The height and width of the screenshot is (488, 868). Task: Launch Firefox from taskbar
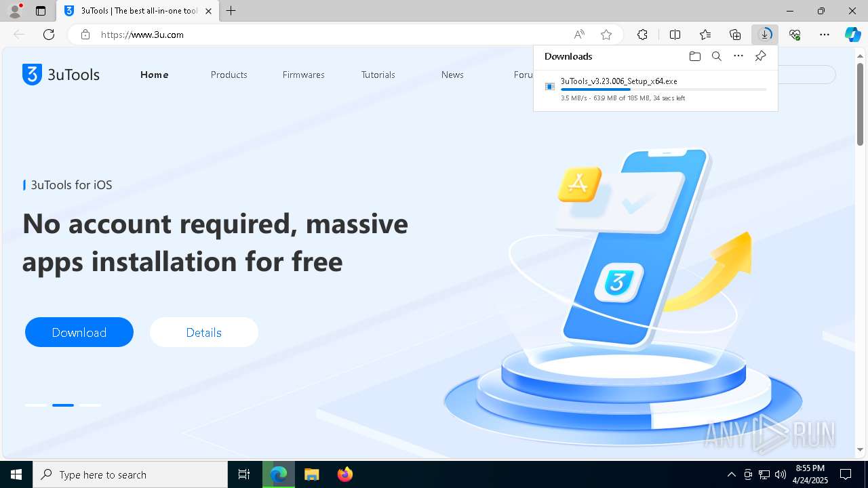coord(345,474)
